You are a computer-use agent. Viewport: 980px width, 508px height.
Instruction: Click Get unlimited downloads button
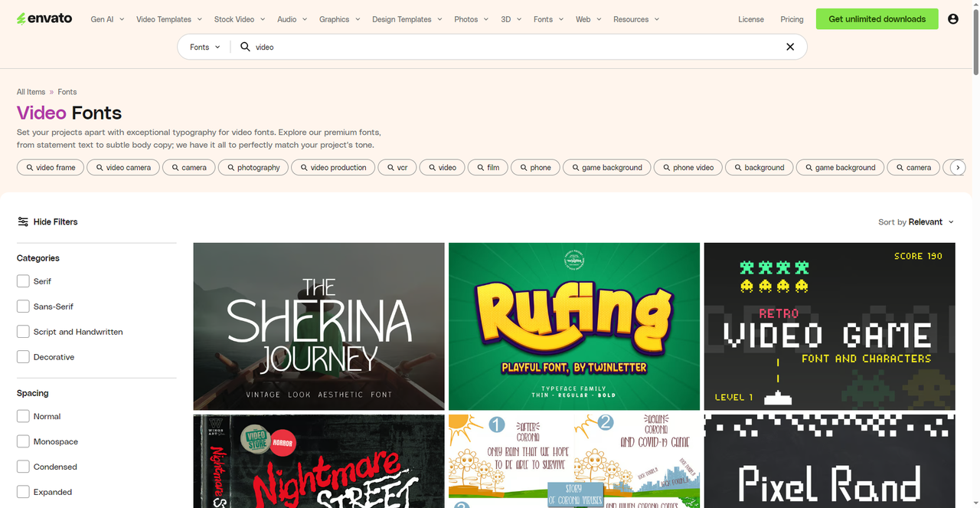(877, 19)
